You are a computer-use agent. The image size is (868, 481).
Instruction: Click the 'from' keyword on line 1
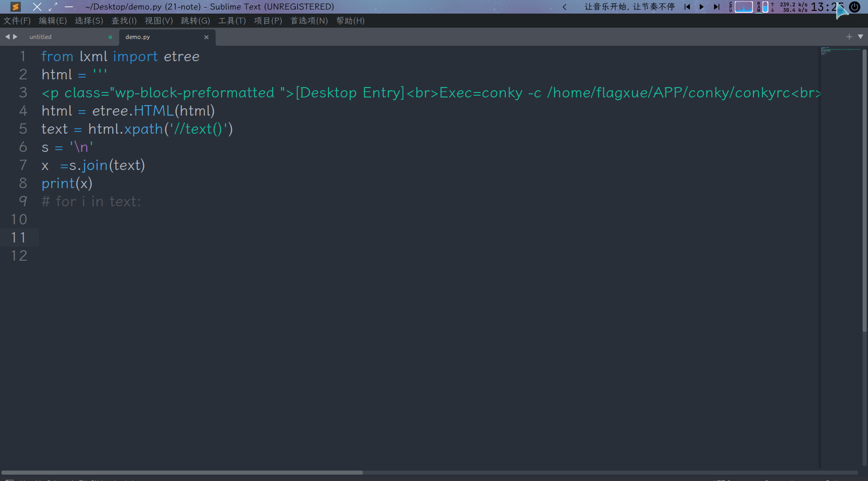point(57,56)
